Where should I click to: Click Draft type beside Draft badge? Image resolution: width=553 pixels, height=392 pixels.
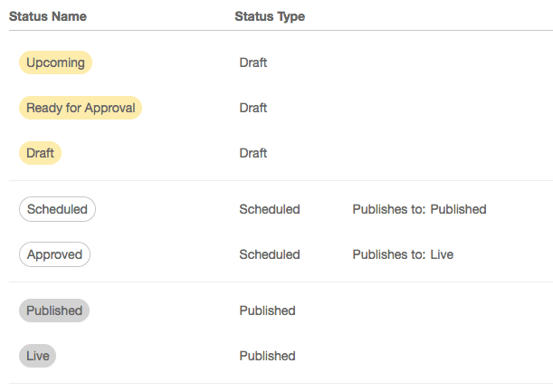pyautogui.click(x=253, y=153)
